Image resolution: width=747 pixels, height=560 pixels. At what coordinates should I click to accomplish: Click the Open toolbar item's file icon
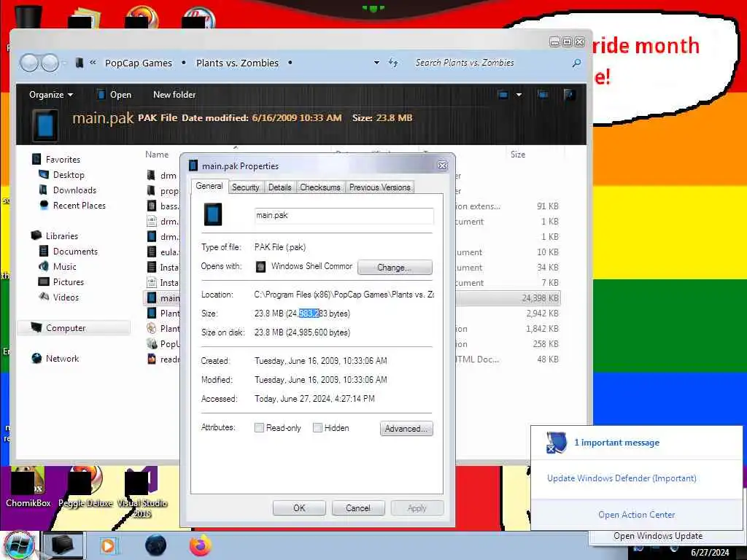coord(101,94)
